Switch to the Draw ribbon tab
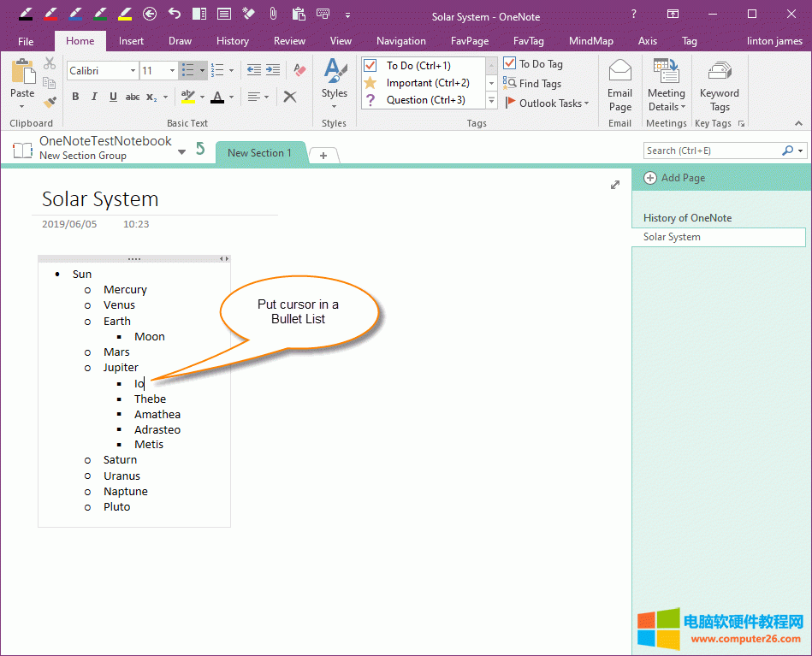This screenshot has width=812, height=656. [180, 40]
